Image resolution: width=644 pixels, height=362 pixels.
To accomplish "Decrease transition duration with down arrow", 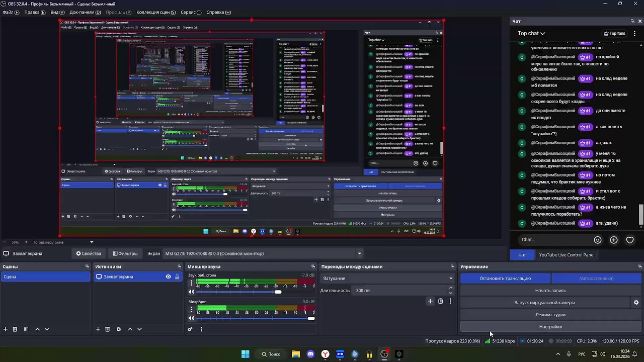I will (x=450, y=293).
